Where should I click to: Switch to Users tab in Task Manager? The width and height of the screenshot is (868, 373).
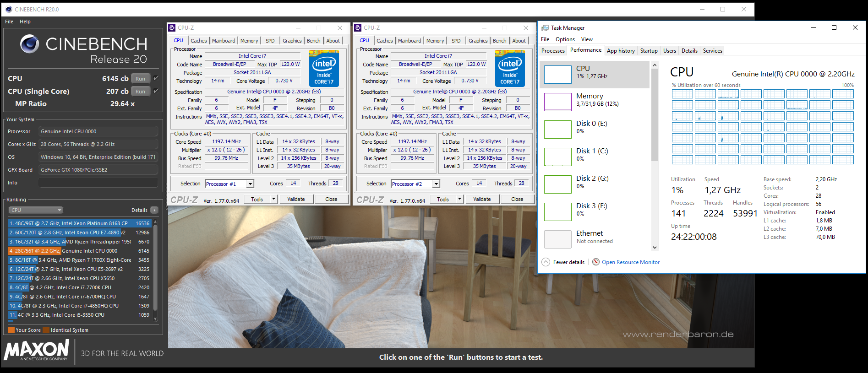pyautogui.click(x=669, y=51)
